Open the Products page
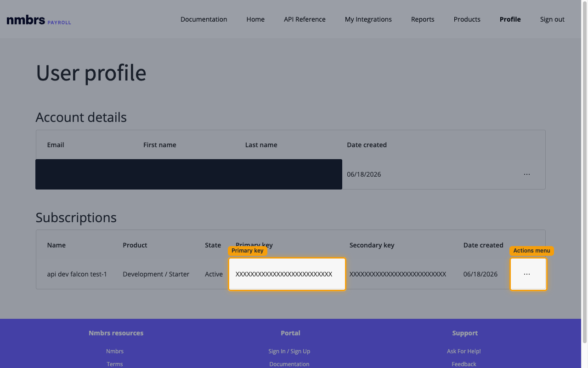The width and height of the screenshot is (588, 368). [467, 19]
